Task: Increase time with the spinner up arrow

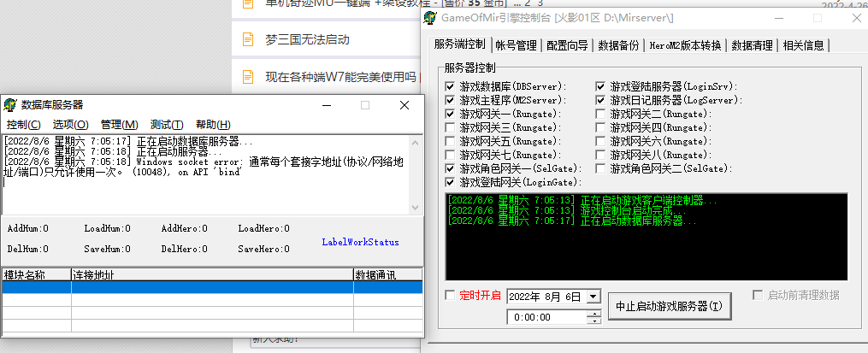Action: tap(594, 314)
